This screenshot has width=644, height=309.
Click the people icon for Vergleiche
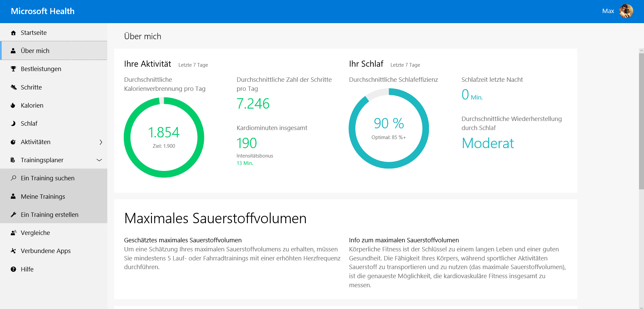coord(13,233)
